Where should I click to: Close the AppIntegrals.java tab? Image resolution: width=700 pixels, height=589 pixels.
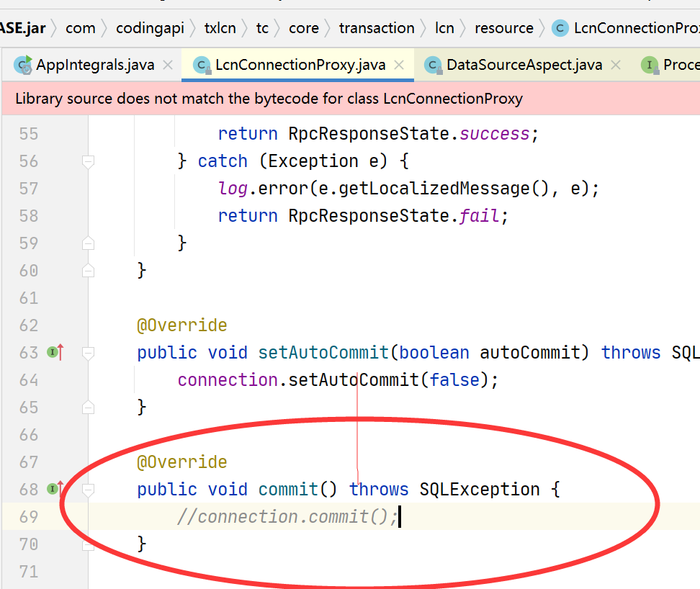click(168, 65)
